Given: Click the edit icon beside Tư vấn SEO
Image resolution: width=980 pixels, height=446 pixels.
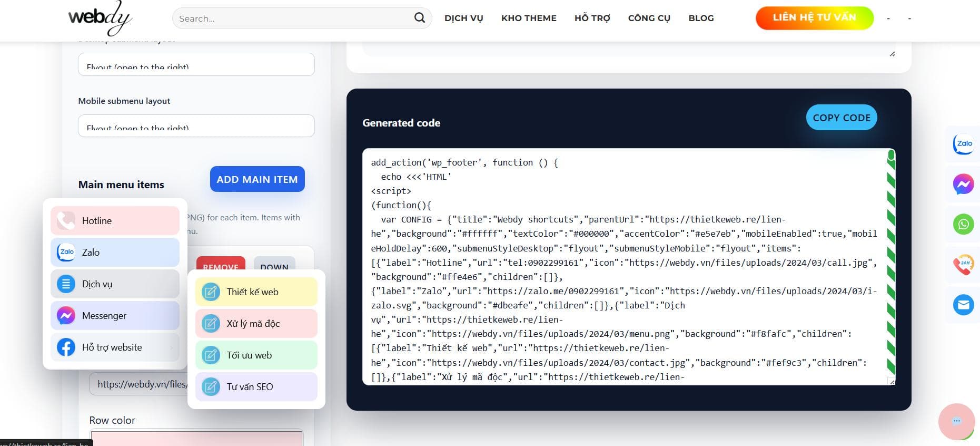Looking at the screenshot, I should [x=211, y=386].
